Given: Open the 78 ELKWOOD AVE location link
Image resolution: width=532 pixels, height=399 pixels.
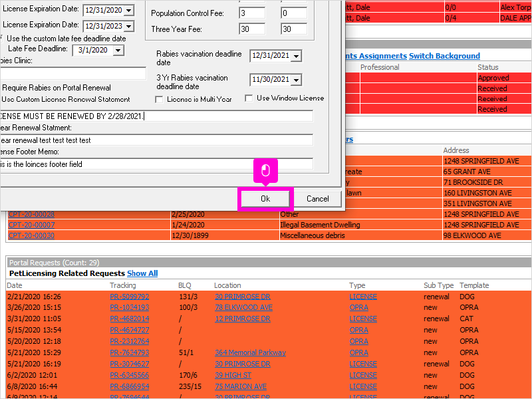Looking at the screenshot, I should 243,307.
